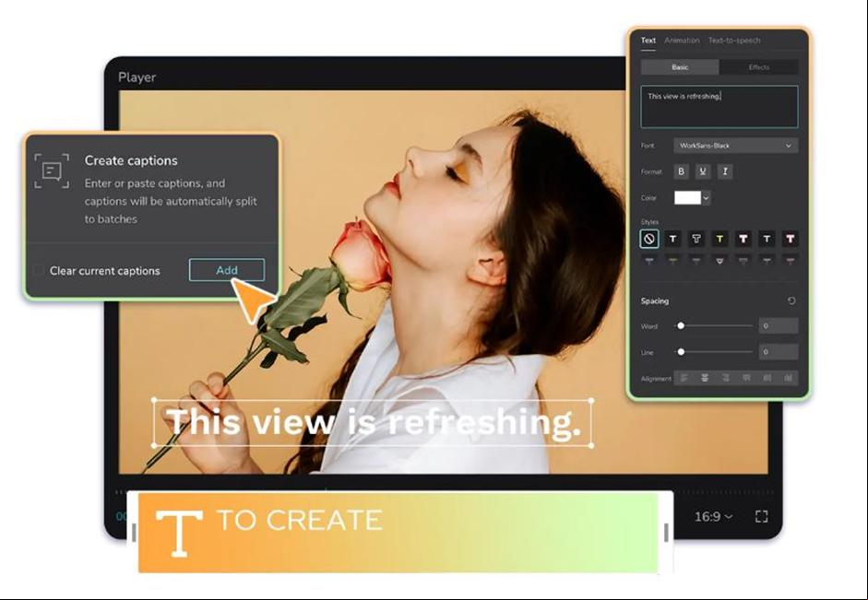Align caption text to the right
Image resolution: width=868 pixels, height=600 pixels.
[725, 378]
